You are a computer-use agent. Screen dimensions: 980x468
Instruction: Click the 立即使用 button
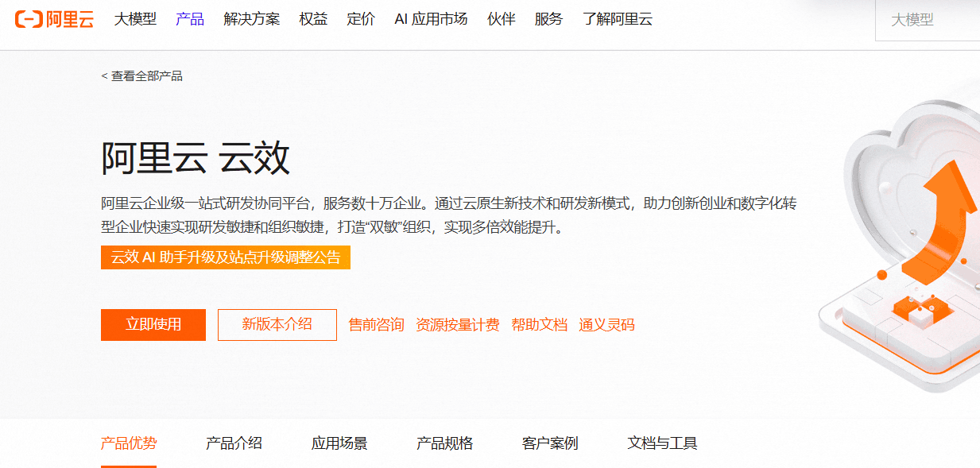point(153,324)
